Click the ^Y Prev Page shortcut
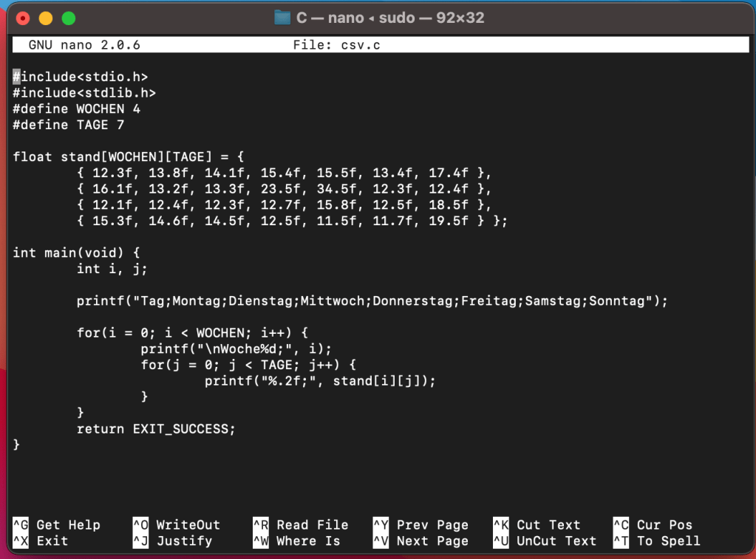This screenshot has height=559, width=756. click(x=420, y=525)
